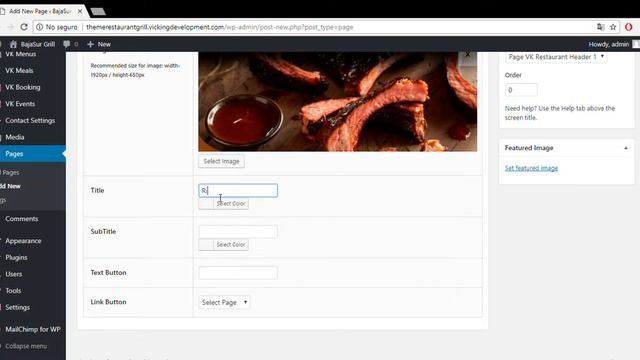Viewport: 640px width, 360px height.
Task: Click the Set featured image link
Action: (x=531, y=168)
